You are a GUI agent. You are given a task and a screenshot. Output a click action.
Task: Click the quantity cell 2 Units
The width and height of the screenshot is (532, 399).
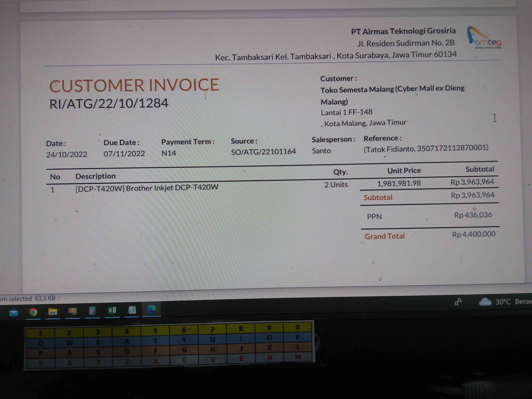pyautogui.click(x=336, y=185)
